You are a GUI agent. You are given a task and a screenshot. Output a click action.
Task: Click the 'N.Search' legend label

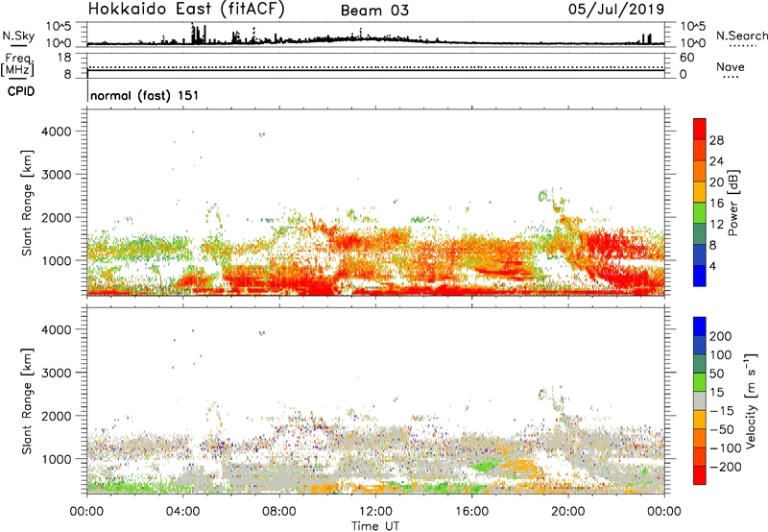741,36
